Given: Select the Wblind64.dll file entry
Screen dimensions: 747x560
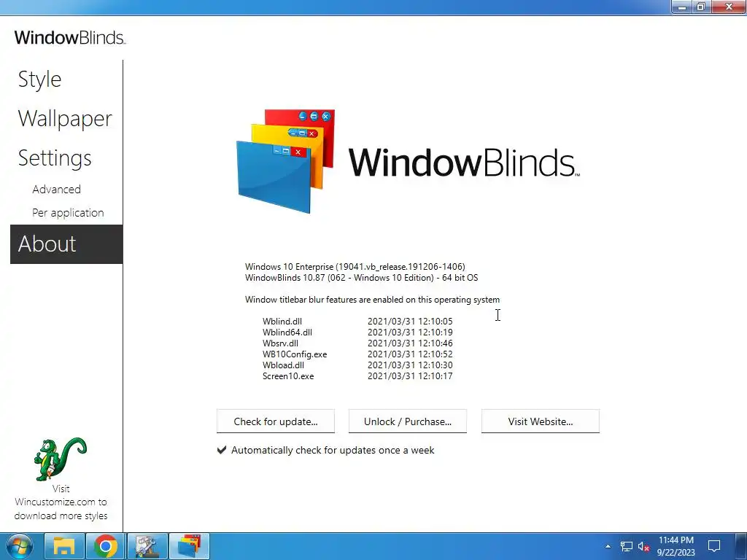Looking at the screenshot, I should click(x=287, y=332).
